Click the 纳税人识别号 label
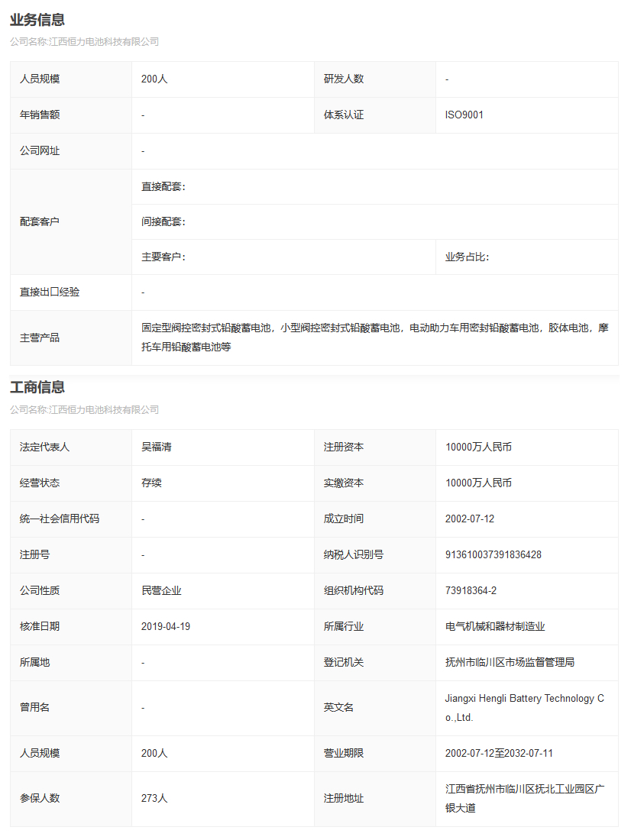631x840 pixels. click(354, 554)
